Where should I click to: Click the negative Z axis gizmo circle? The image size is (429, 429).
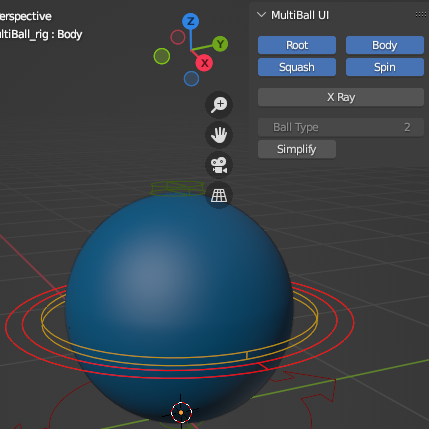[x=191, y=79]
